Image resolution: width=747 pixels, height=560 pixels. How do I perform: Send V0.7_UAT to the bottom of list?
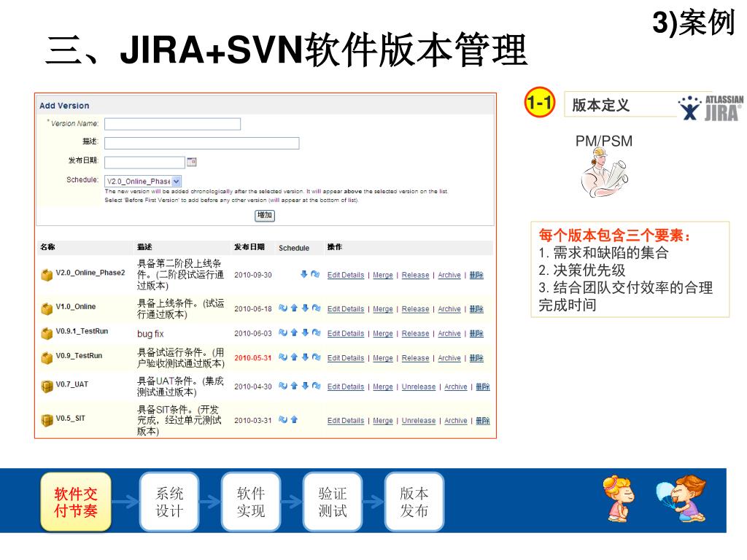click(316, 386)
